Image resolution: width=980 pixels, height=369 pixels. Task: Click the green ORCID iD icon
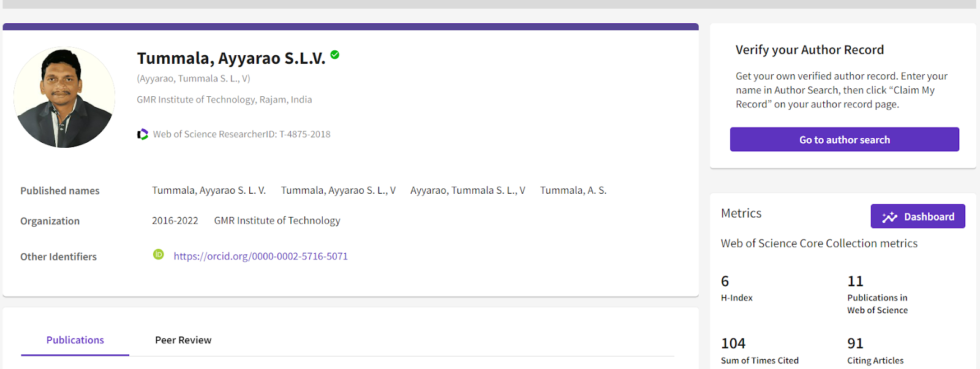coord(159,254)
